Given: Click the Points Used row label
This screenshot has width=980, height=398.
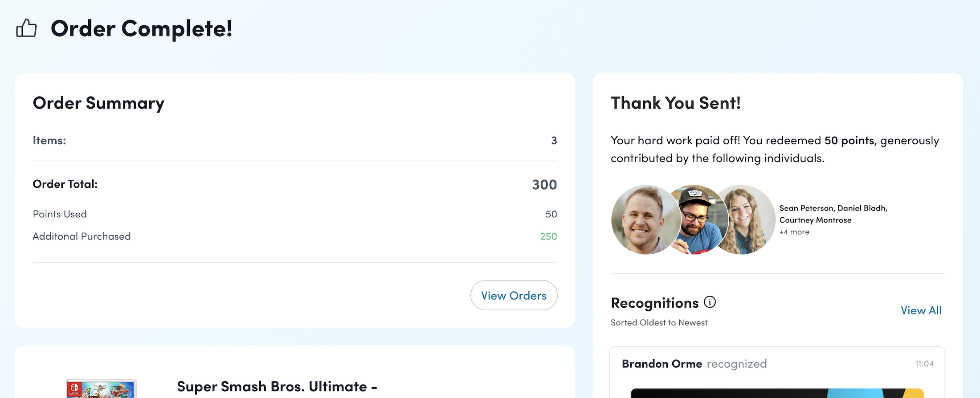Looking at the screenshot, I should pyautogui.click(x=60, y=214).
